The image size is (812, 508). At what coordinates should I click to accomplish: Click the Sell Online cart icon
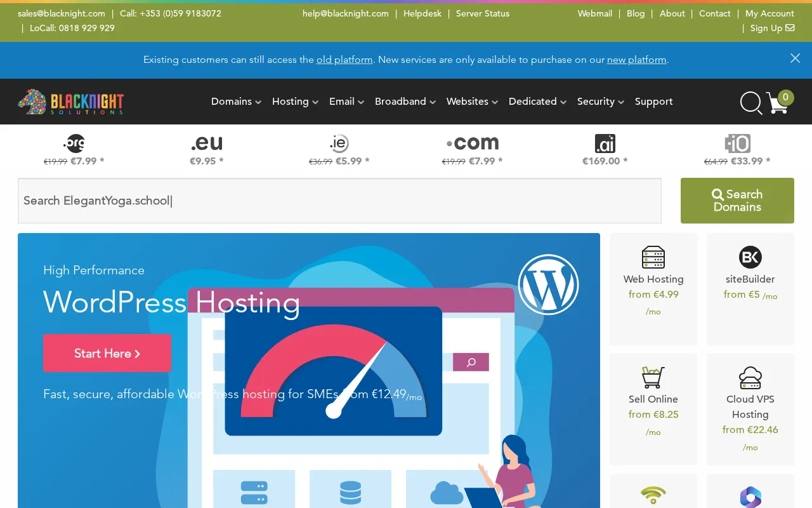tap(653, 377)
